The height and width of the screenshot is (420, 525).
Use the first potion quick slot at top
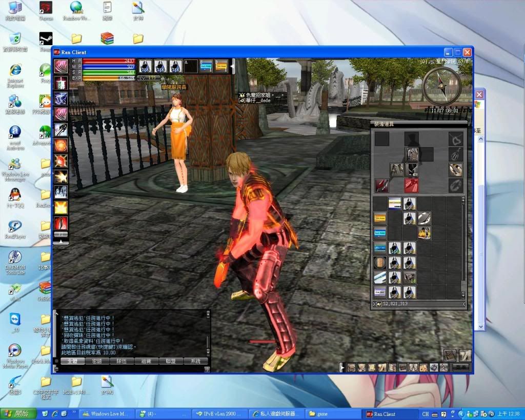[145, 66]
